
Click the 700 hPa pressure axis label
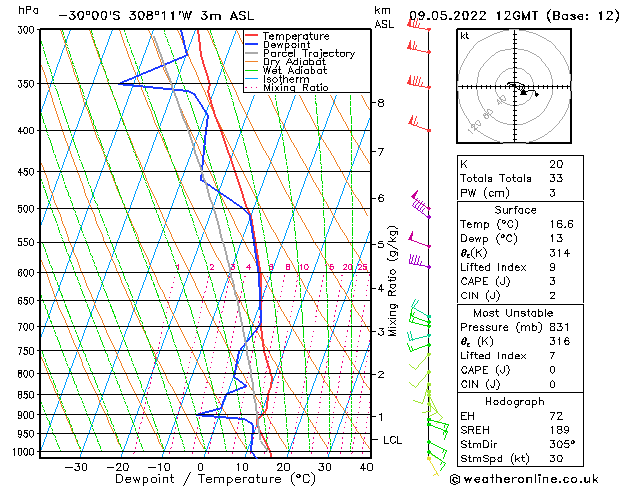tap(28, 327)
